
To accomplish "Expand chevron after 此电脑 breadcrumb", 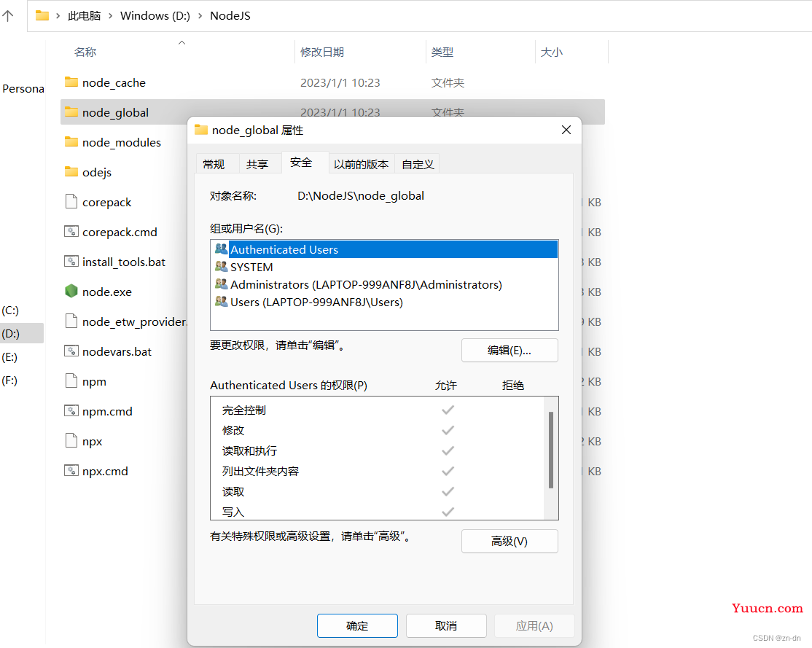I will (x=110, y=15).
